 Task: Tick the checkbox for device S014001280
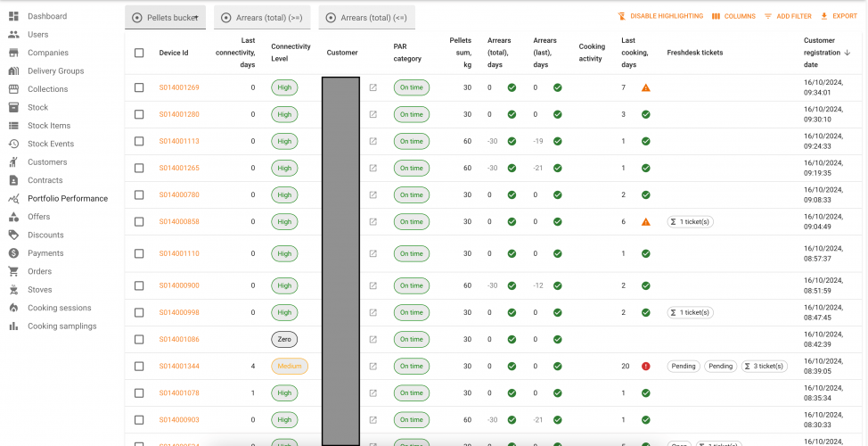pyautogui.click(x=139, y=114)
